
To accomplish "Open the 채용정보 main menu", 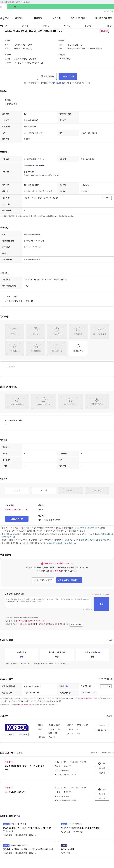I will 19,18.
